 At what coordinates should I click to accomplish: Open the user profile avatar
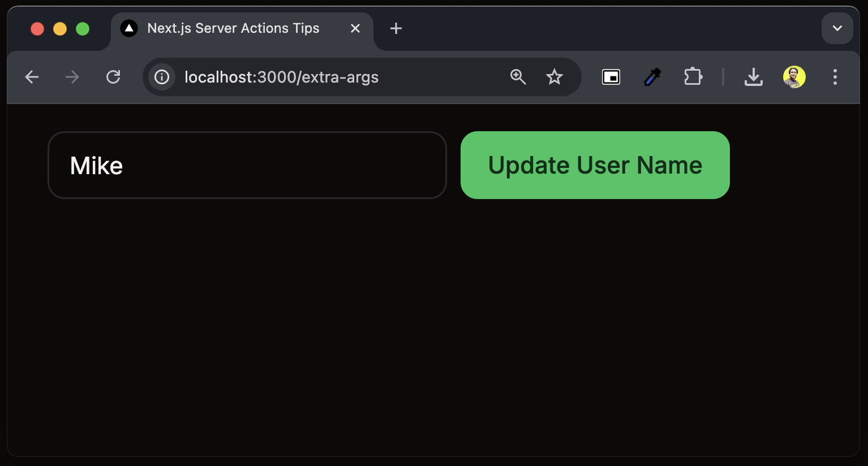tap(794, 77)
